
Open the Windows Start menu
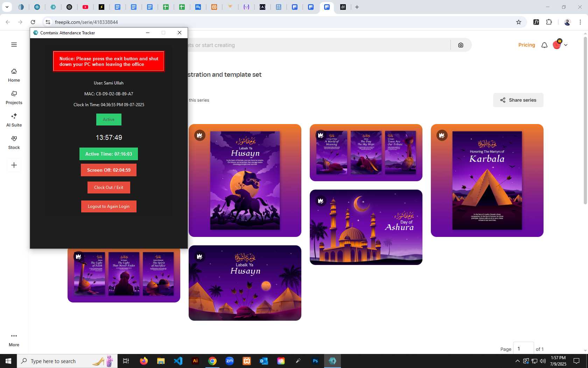pyautogui.click(x=8, y=361)
